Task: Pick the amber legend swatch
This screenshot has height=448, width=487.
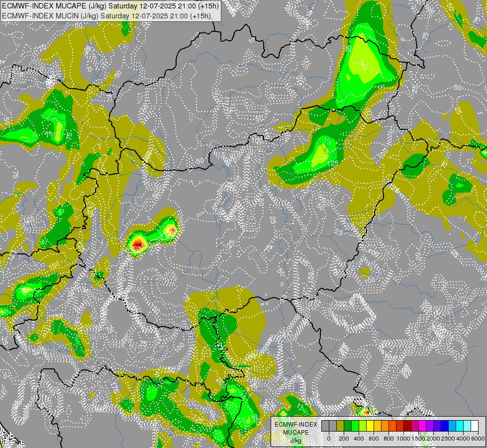Action: point(378,426)
